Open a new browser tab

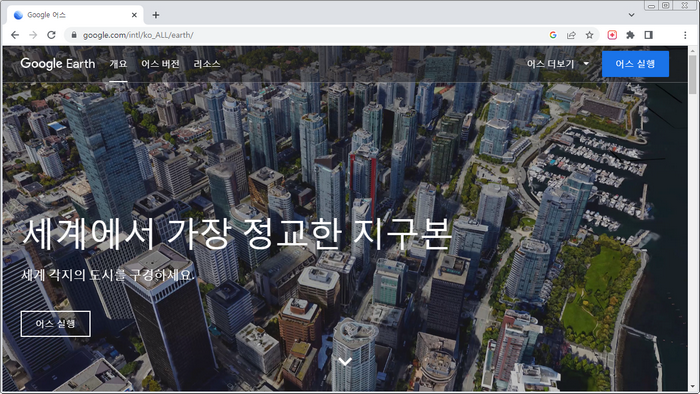click(156, 15)
